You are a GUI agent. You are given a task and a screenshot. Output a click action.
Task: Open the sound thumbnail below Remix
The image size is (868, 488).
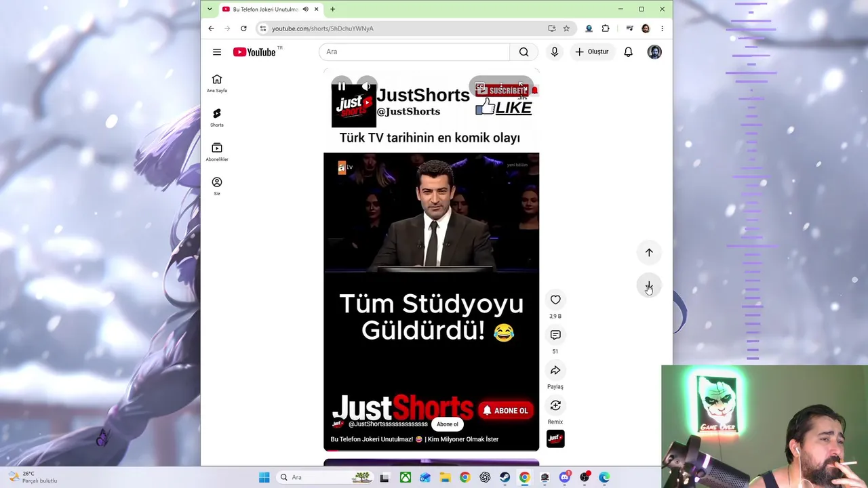pyautogui.click(x=555, y=439)
